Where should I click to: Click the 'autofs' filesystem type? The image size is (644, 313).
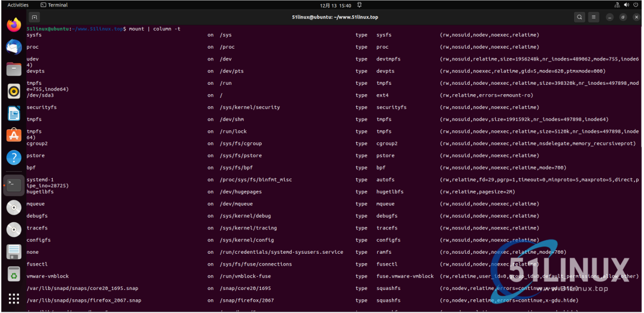pyautogui.click(x=385, y=180)
